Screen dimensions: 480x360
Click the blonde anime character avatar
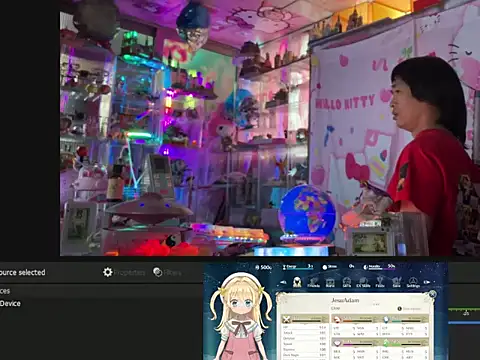pos(242,317)
